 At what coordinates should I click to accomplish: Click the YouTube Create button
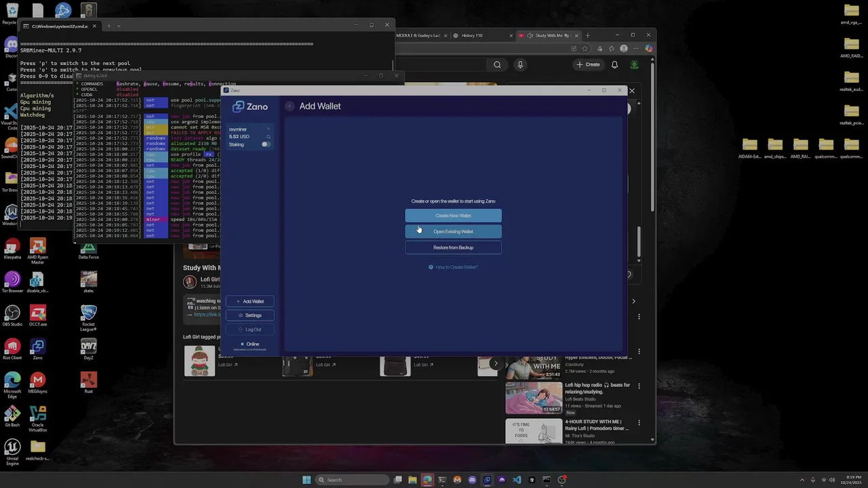coord(589,64)
